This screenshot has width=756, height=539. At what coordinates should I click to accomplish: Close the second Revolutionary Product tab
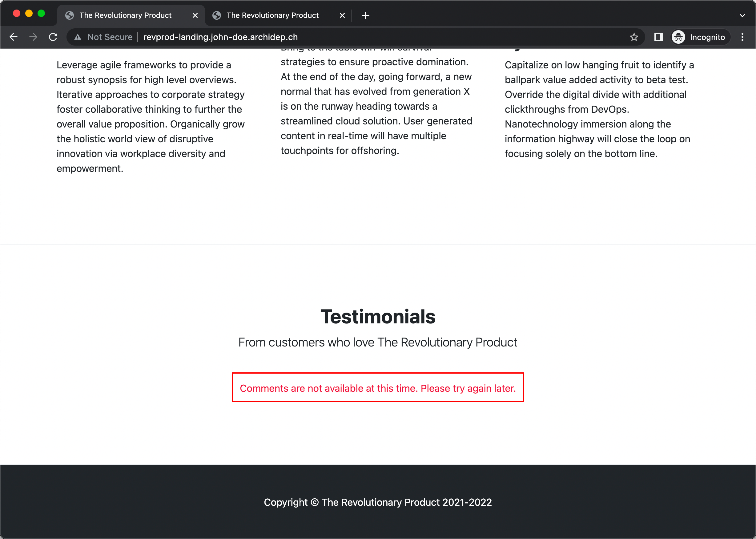coord(342,15)
